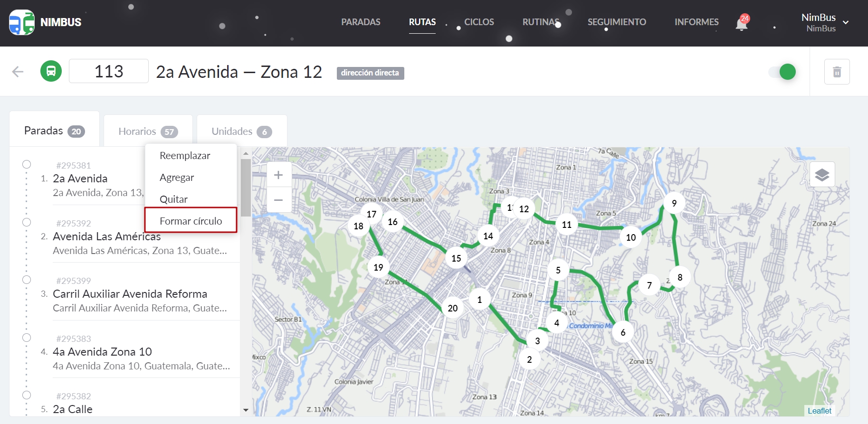
Task: Expand the NimBus user account menu
Action: (x=845, y=22)
